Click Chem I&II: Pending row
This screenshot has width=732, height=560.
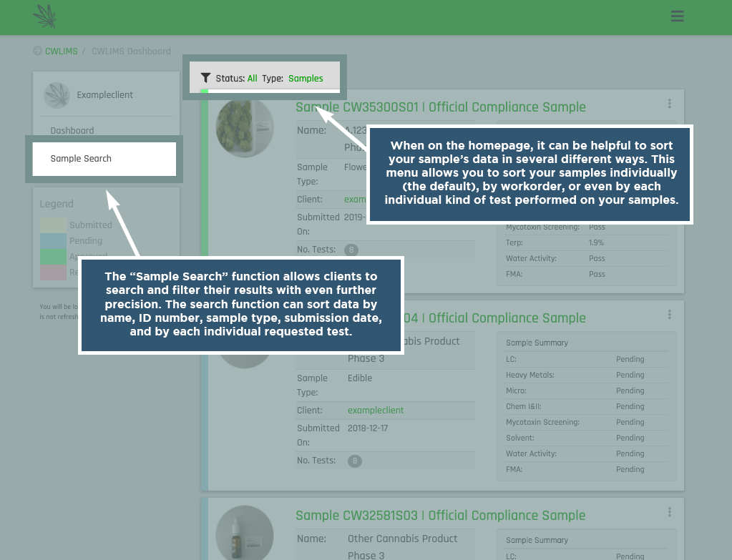587,406
